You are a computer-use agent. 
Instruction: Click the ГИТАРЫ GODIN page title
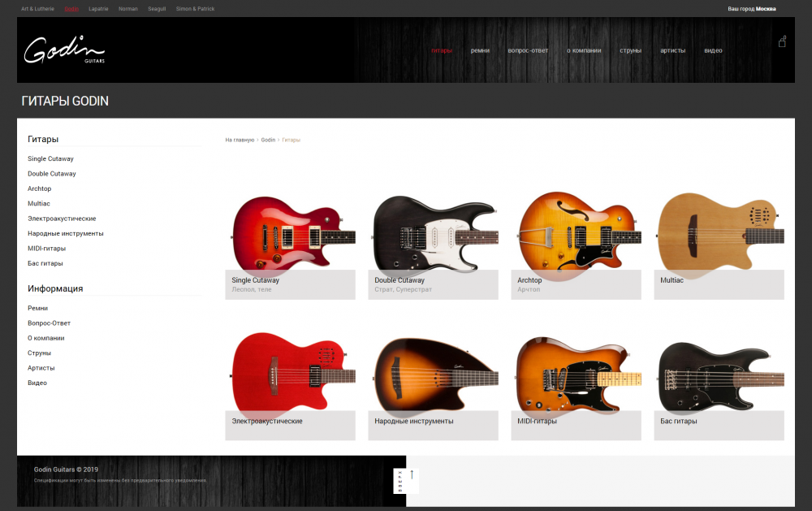pyautogui.click(x=65, y=101)
